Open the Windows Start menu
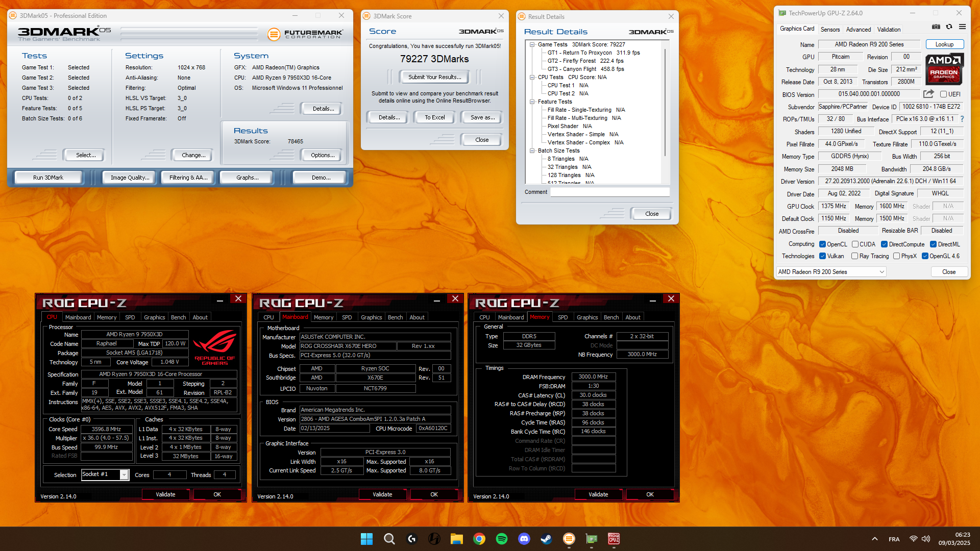The width and height of the screenshot is (980, 551). pos(366,539)
